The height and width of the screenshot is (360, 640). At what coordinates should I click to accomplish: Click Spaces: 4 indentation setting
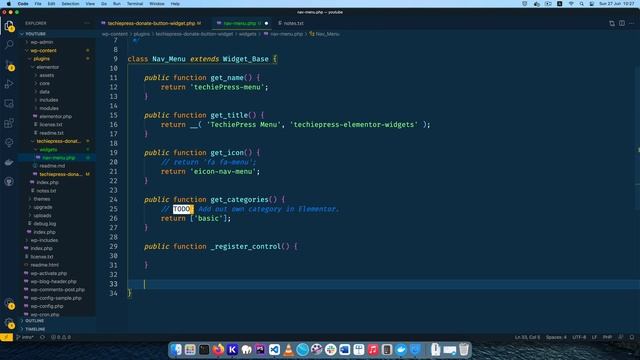pos(556,337)
